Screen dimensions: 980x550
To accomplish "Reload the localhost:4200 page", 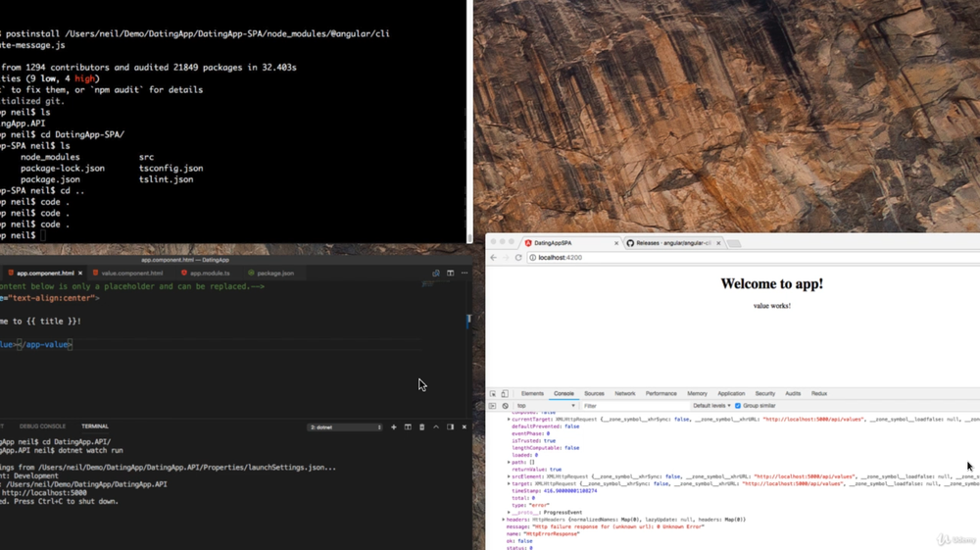I will (x=518, y=258).
